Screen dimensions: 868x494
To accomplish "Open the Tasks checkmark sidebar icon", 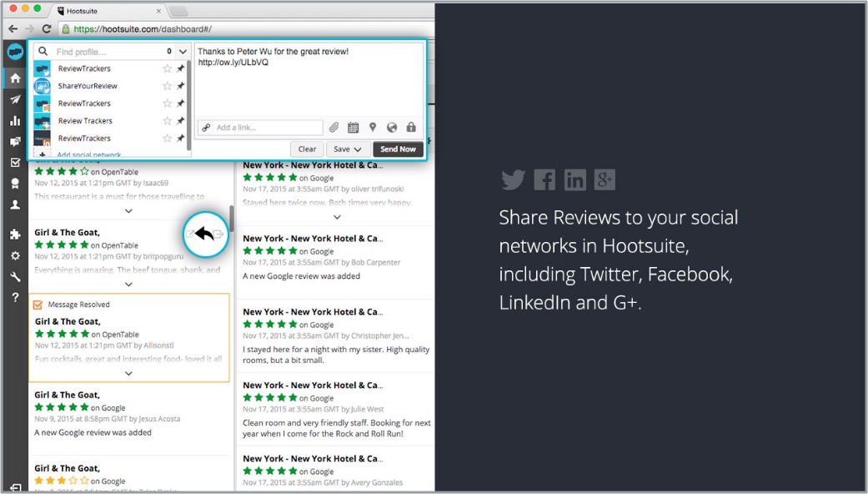I will click(x=15, y=162).
